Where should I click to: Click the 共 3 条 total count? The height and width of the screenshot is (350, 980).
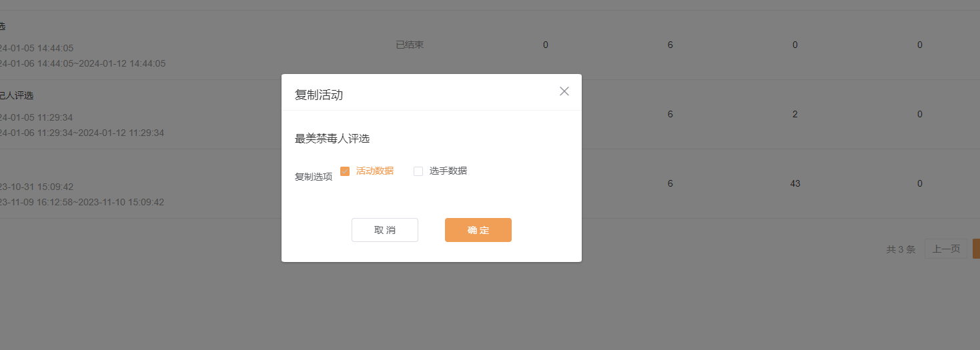click(901, 249)
